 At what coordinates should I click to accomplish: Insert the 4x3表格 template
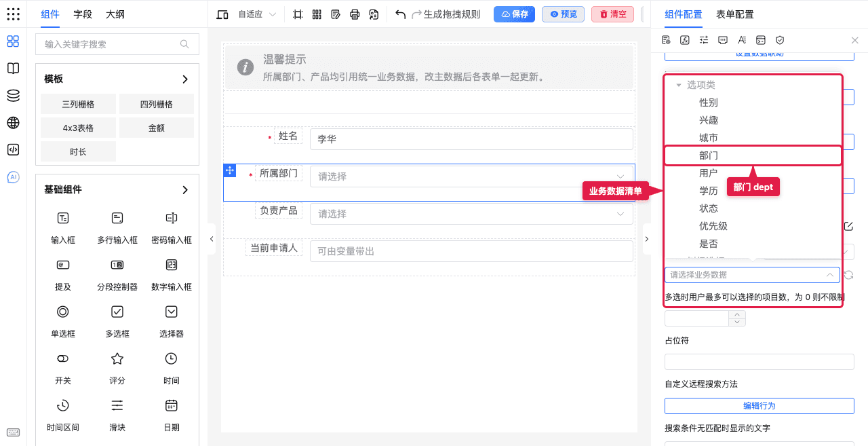pyautogui.click(x=78, y=128)
